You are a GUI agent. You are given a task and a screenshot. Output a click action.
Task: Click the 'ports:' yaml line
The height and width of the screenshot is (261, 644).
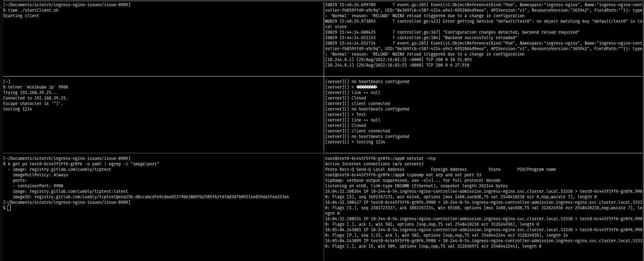tap(20, 180)
